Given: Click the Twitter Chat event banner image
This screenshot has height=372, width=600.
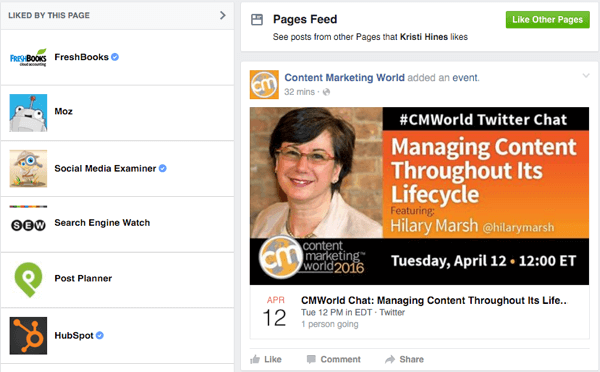Looking at the screenshot, I should tap(419, 196).
